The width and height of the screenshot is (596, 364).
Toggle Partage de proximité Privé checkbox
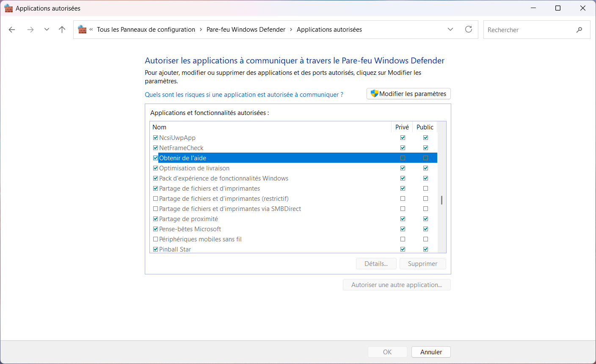pyautogui.click(x=403, y=219)
